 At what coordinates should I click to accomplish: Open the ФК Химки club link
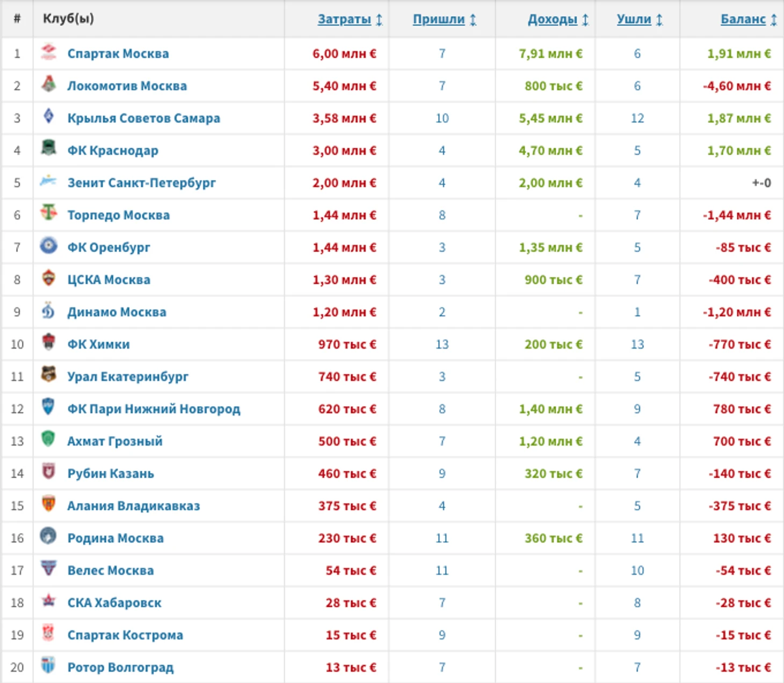[99, 344]
